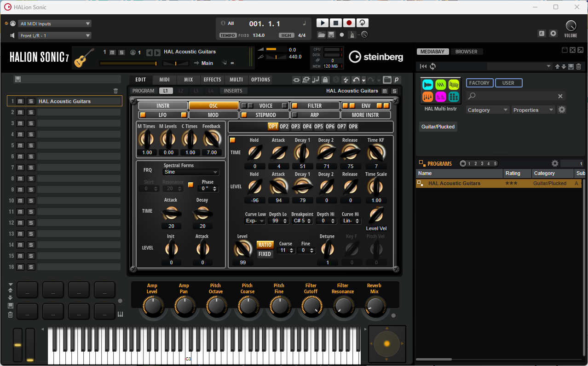Open the Front L/R - 1 output dropdown
This screenshot has height=366, width=588.
point(55,36)
